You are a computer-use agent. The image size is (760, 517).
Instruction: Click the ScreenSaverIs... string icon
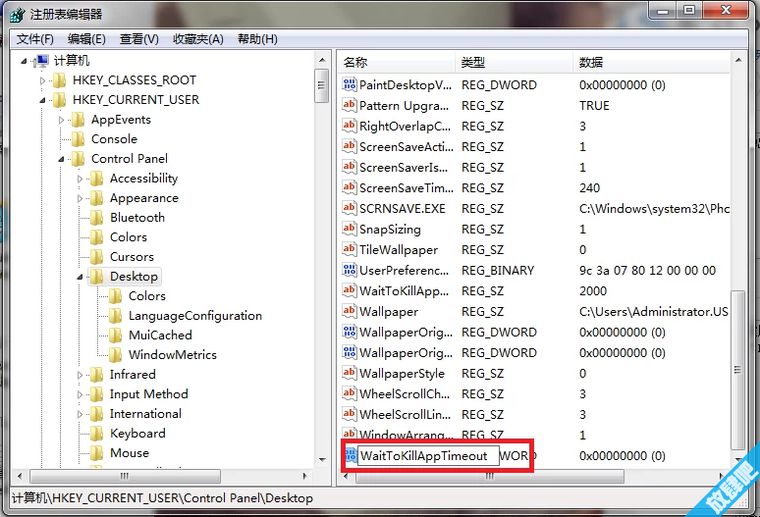click(349, 167)
